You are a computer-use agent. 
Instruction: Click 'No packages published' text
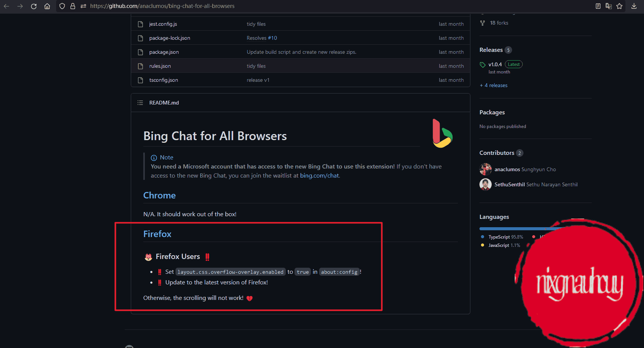point(503,126)
